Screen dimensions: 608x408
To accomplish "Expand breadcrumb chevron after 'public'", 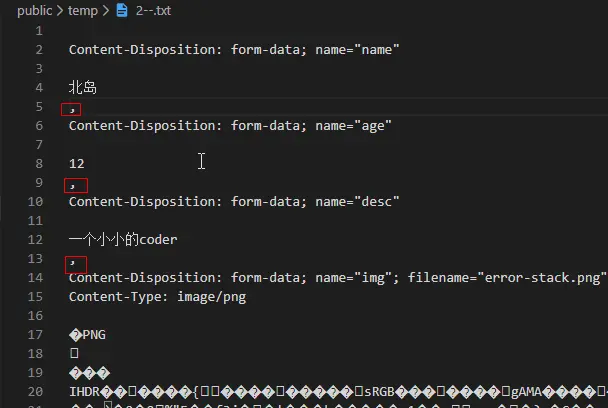I will [60, 10].
